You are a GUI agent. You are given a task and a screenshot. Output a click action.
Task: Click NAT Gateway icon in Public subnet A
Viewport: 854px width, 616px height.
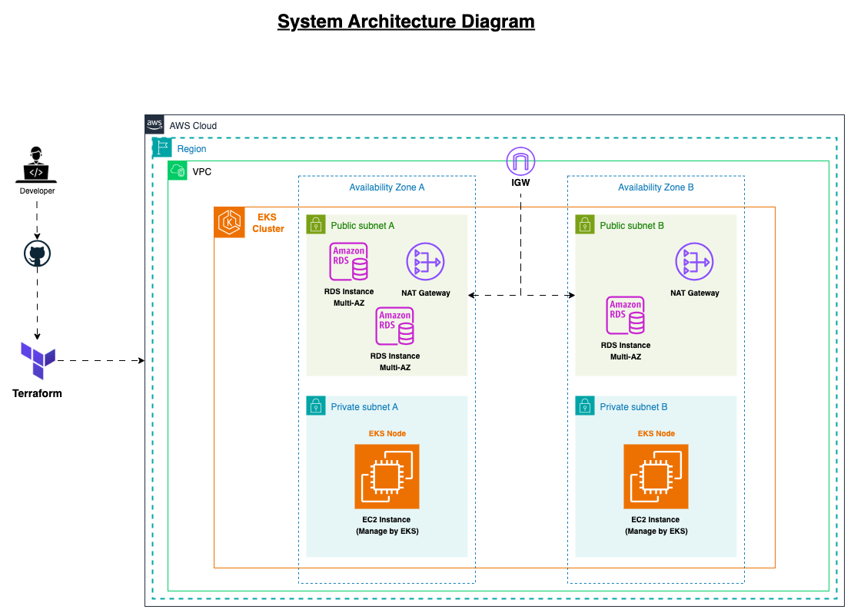(425, 262)
